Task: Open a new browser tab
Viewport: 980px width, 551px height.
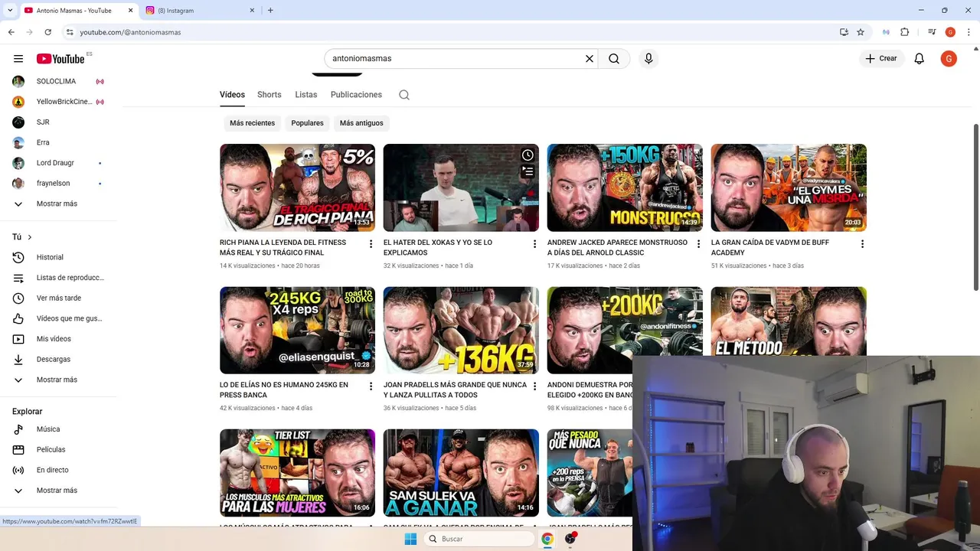Action: coord(270,10)
